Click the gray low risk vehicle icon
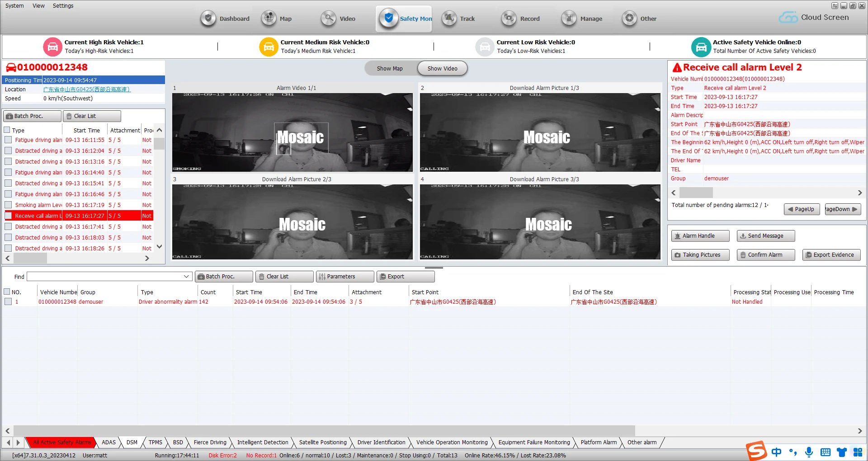Screen dimensions: 868x461 485,47
